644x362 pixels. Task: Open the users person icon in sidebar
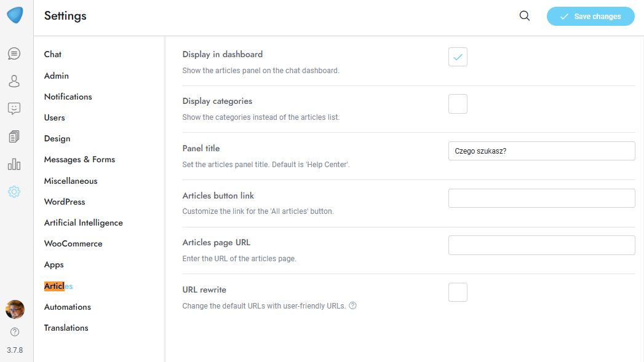pyautogui.click(x=14, y=81)
